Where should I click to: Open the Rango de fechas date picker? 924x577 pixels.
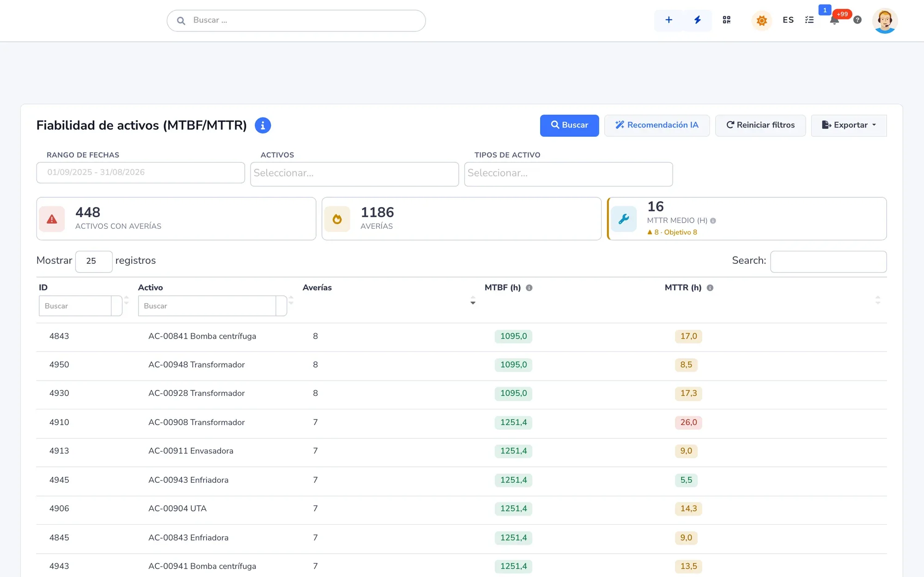(140, 172)
